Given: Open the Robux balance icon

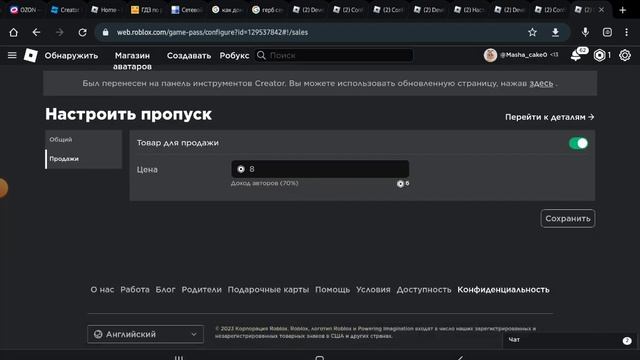Looking at the screenshot, I should (599, 55).
